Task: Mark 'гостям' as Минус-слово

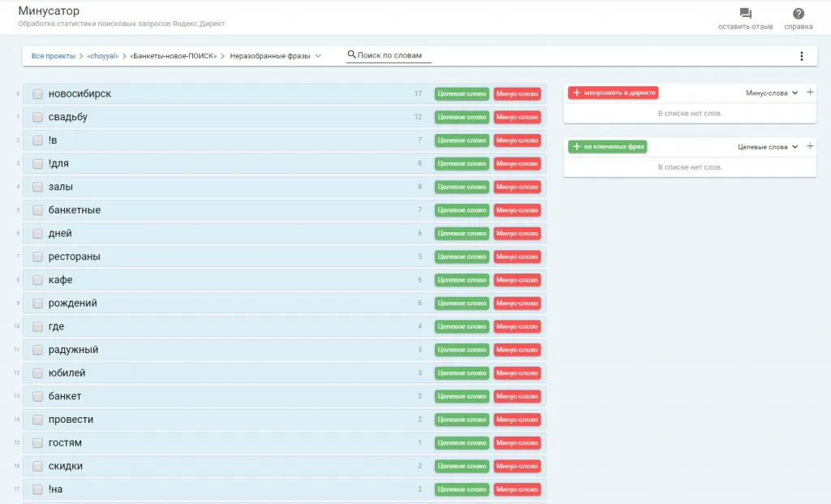Action: (517, 443)
